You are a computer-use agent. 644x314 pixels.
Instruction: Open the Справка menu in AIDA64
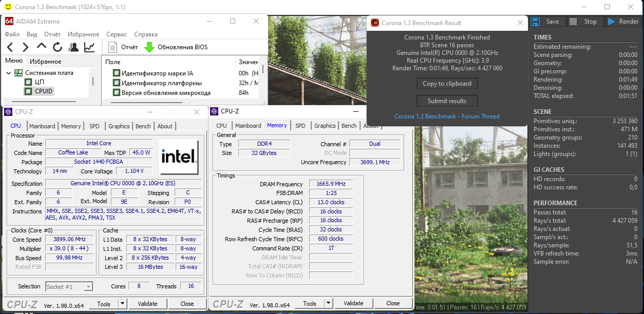(146, 34)
